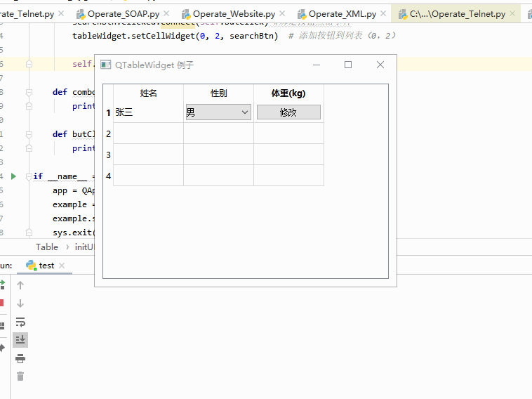Close the QTableWidget 例子 window
This screenshot has height=399, width=532.
click(x=380, y=65)
